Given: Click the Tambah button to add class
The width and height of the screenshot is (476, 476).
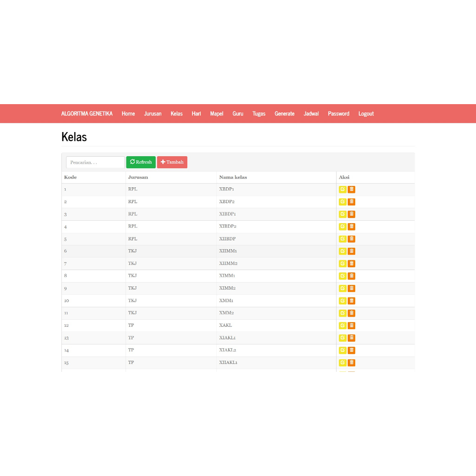Looking at the screenshot, I should pos(172,162).
